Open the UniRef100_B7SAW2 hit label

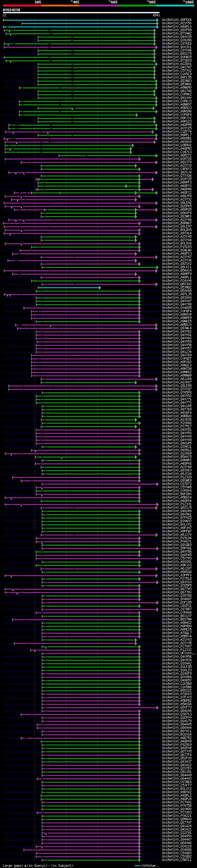tap(177, 33)
